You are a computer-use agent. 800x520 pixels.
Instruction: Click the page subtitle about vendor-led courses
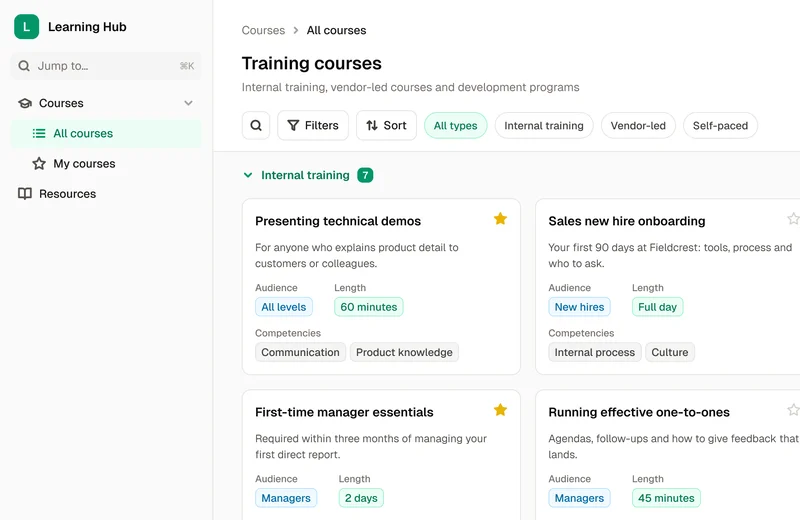point(410,87)
